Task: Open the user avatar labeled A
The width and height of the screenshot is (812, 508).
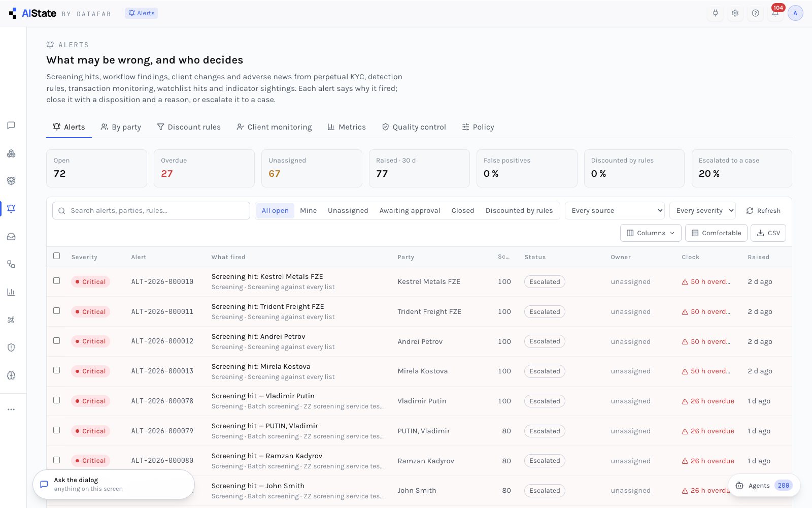Action: point(795,13)
